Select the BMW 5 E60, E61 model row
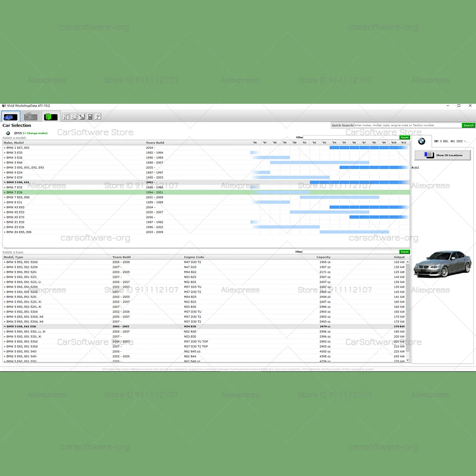Image resolution: width=476 pixels, height=476 pixels. pyautogui.click(x=206, y=182)
